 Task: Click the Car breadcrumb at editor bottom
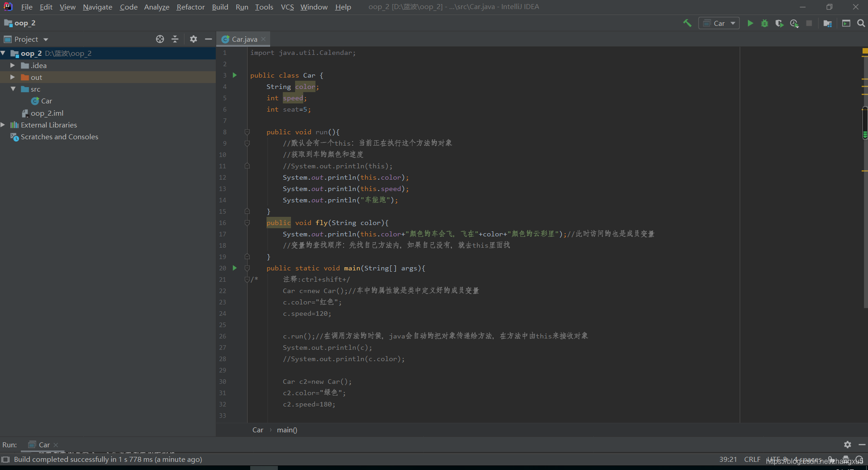(257, 430)
